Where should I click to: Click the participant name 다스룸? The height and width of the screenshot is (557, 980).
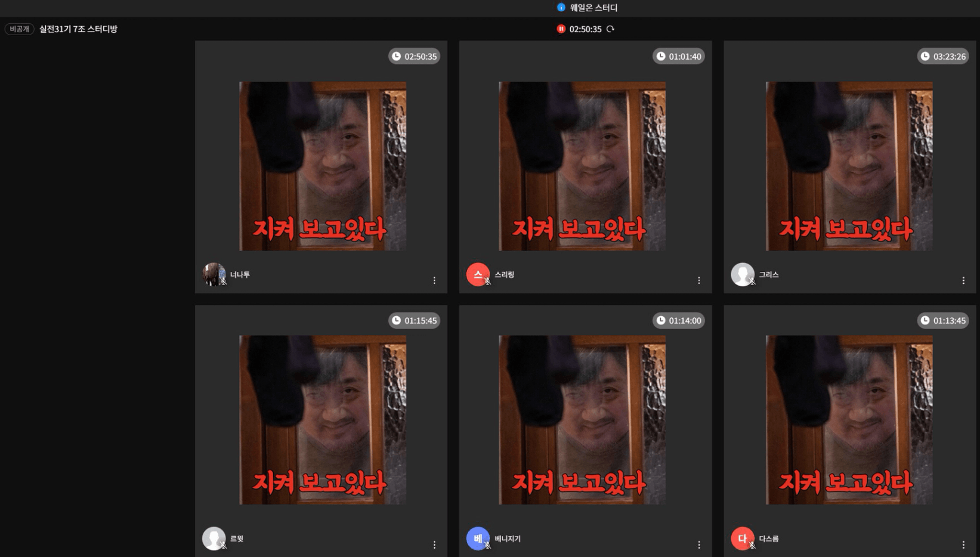coord(769,539)
